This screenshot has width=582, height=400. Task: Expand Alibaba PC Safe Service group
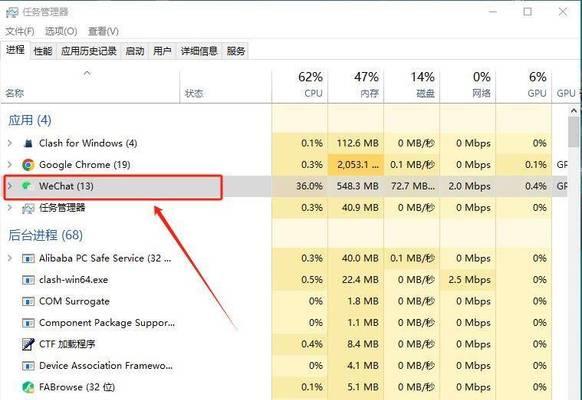pyautogui.click(x=10, y=258)
